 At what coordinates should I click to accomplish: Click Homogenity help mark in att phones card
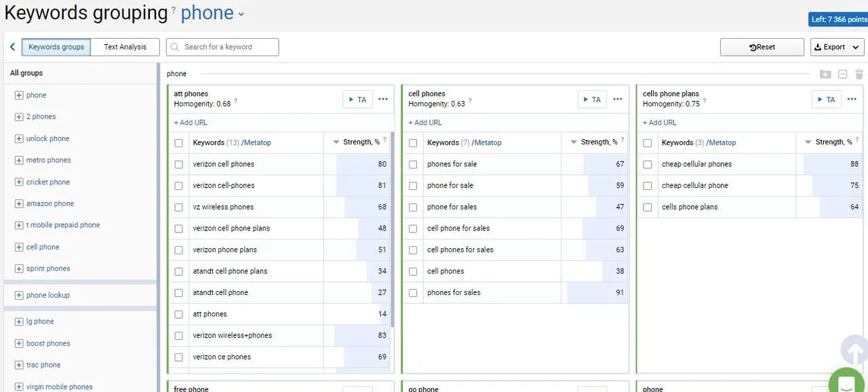pos(237,102)
